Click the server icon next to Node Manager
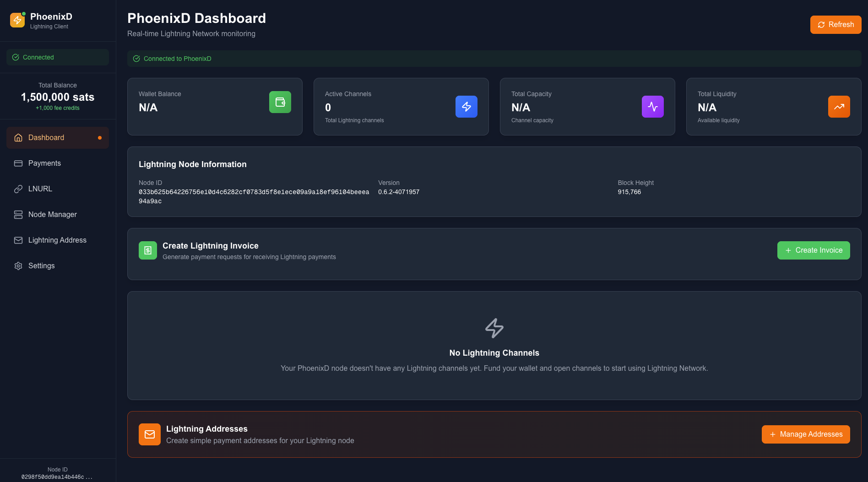This screenshot has height=482, width=868. pos(18,215)
